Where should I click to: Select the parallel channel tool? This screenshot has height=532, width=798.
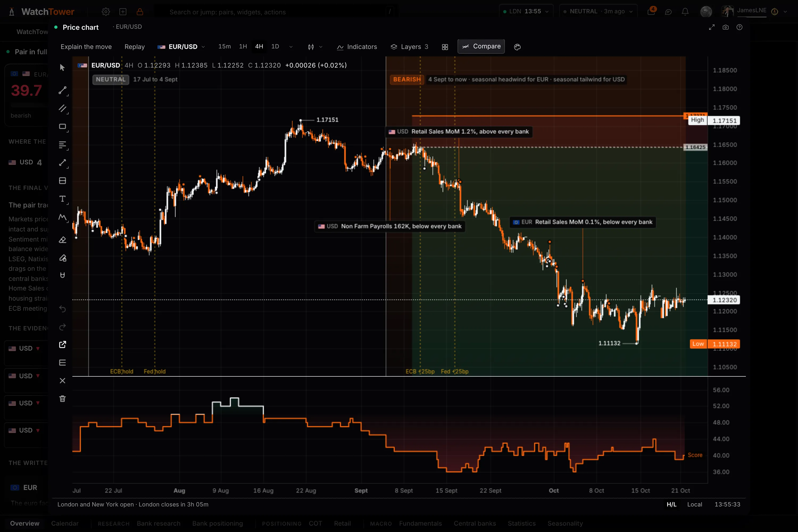pos(63,108)
